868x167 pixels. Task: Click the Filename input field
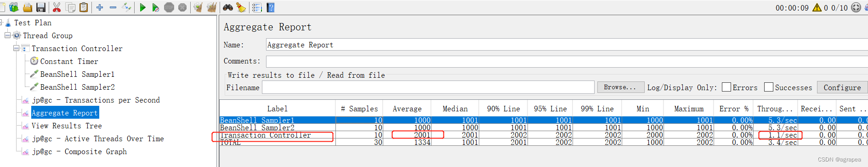(x=428, y=87)
